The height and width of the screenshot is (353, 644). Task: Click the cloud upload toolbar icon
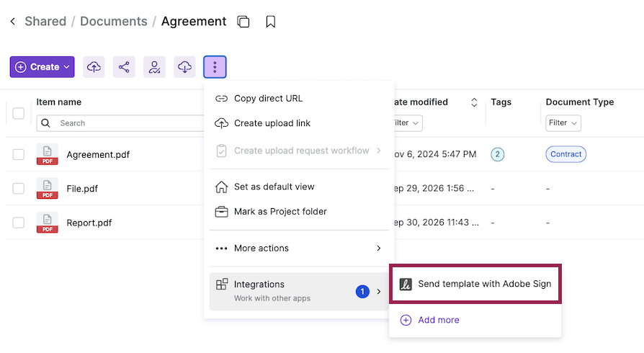click(94, 67)
